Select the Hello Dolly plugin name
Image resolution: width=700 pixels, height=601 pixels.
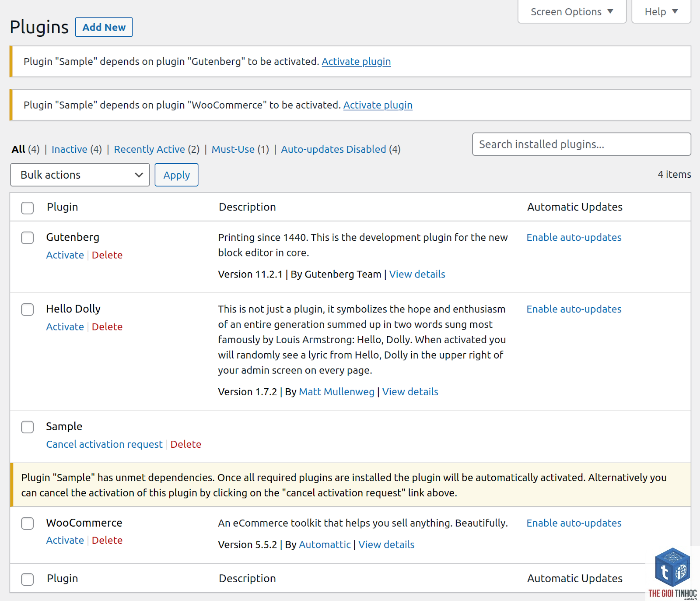73,309
